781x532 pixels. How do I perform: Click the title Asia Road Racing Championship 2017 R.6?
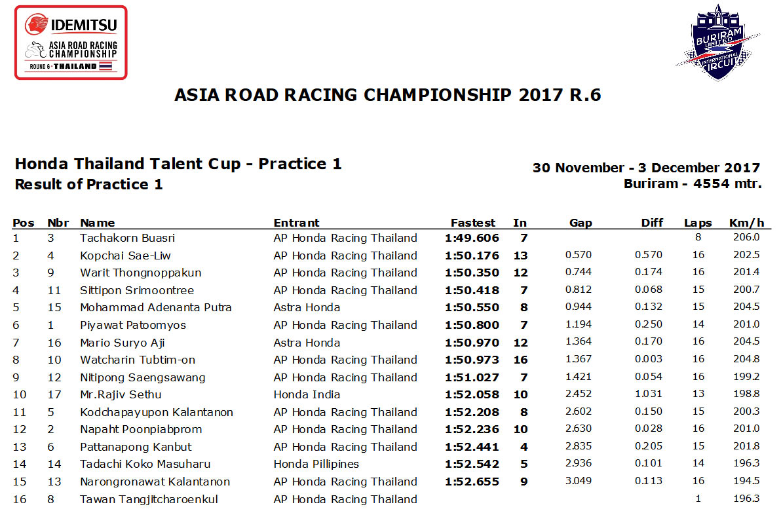pyautogui.click(x=387, y=94)
